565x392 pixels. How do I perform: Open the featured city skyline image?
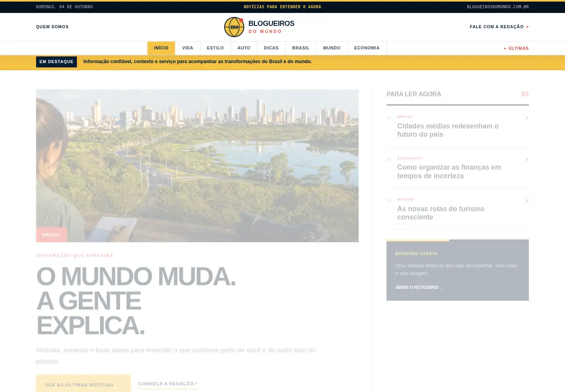pos(197,165)
